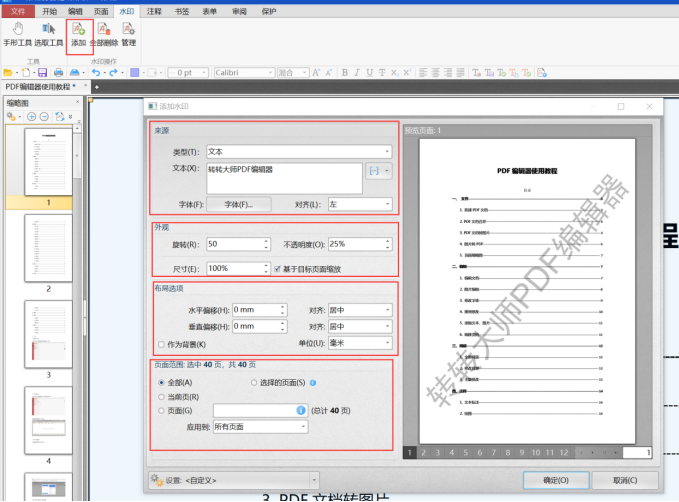
Task: Open the 管理 watermark manager icon
Action: [128, 33]
